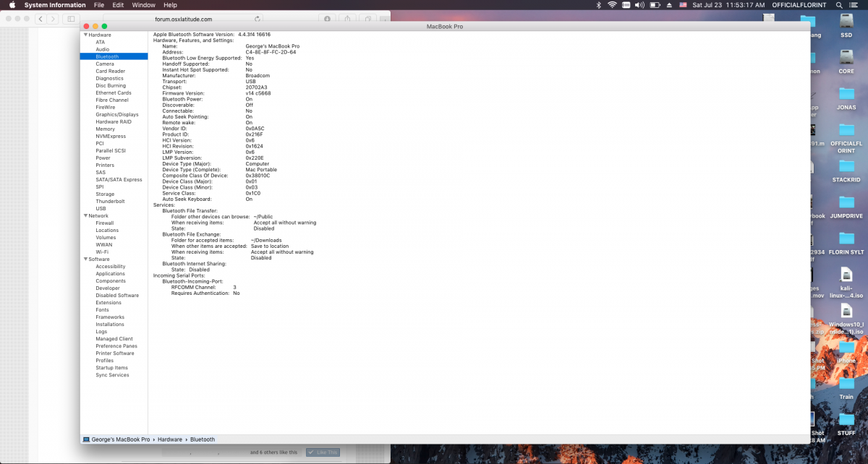Collapse the Hardware section triangle

coord(85,35)
